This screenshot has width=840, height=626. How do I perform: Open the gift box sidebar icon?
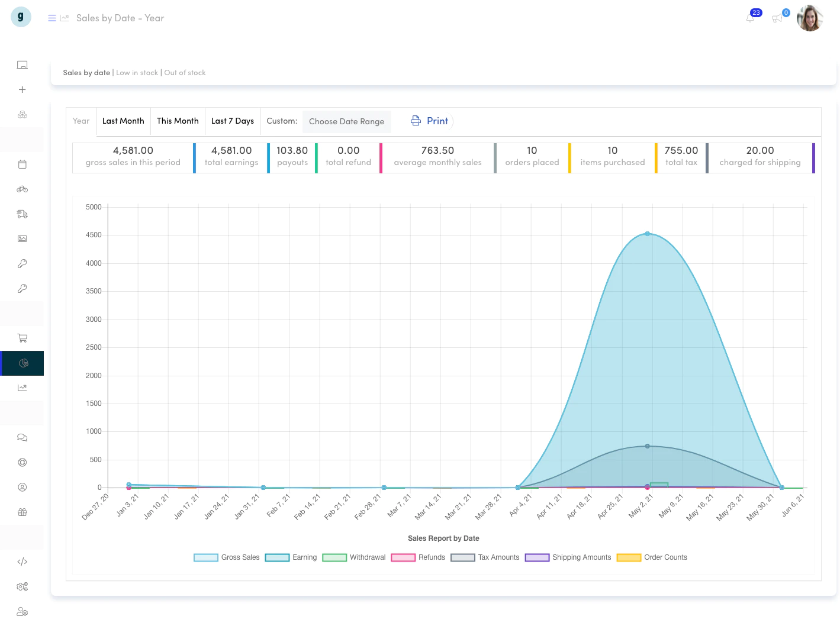(x=22, y=512)
